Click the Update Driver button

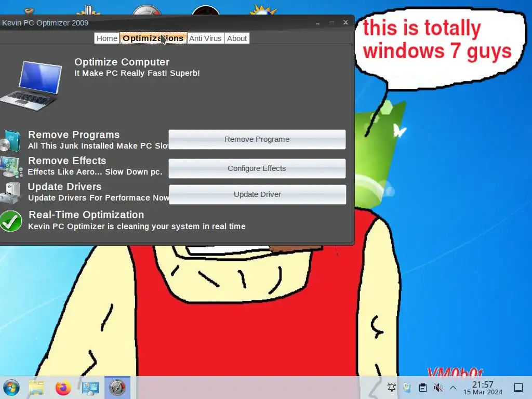(257, 194)
